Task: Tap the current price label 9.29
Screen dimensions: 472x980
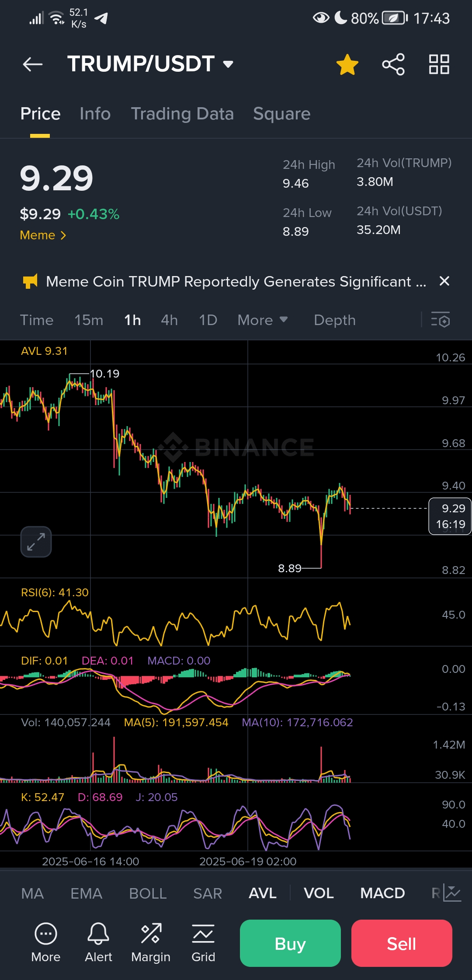Action: (450, 516)
